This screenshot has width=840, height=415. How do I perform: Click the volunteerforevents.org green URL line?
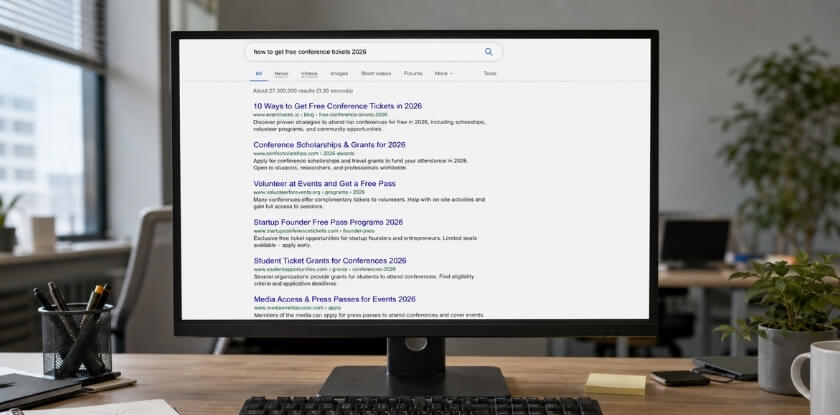(x=309, y=192)
